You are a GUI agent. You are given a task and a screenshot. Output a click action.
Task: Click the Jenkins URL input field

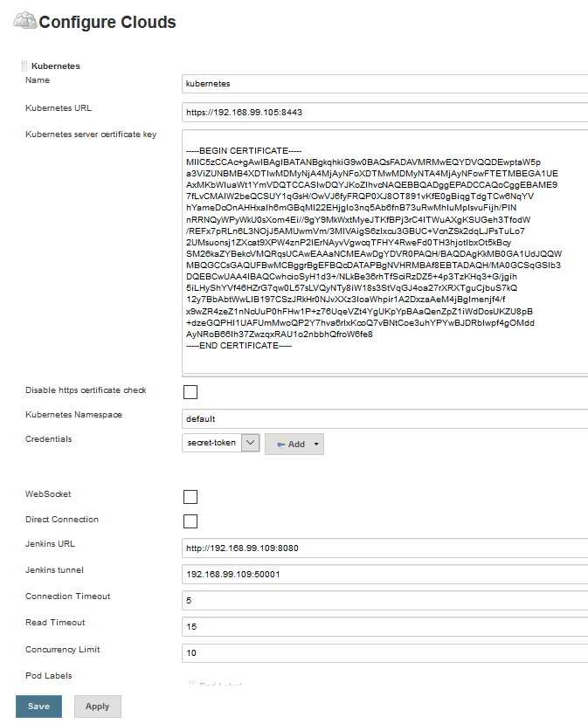pyautogui.click(x=384, y=548)
